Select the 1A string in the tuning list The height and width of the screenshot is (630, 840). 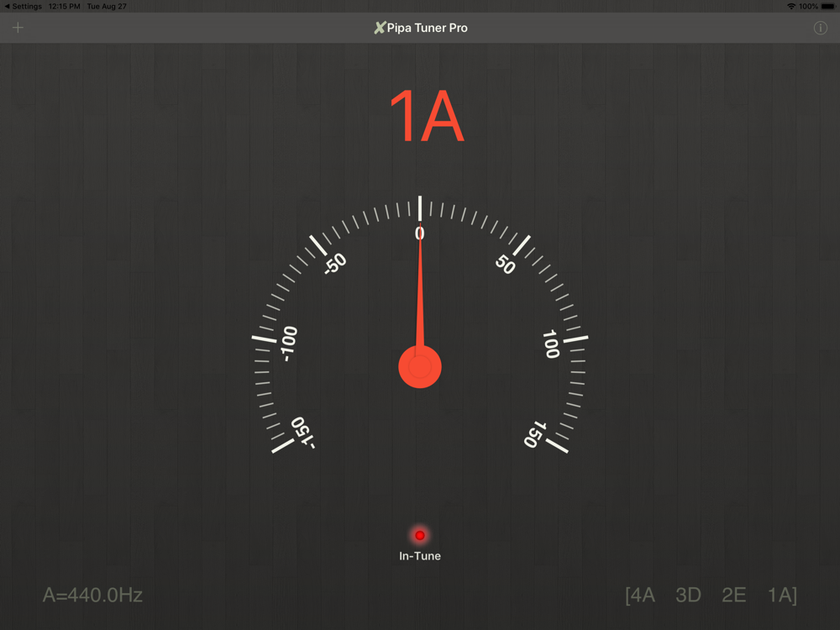[780, 596]
